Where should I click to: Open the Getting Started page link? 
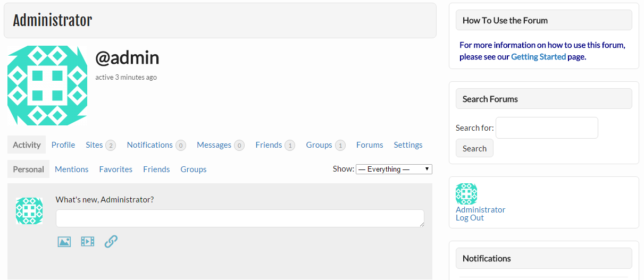[538, 56]
